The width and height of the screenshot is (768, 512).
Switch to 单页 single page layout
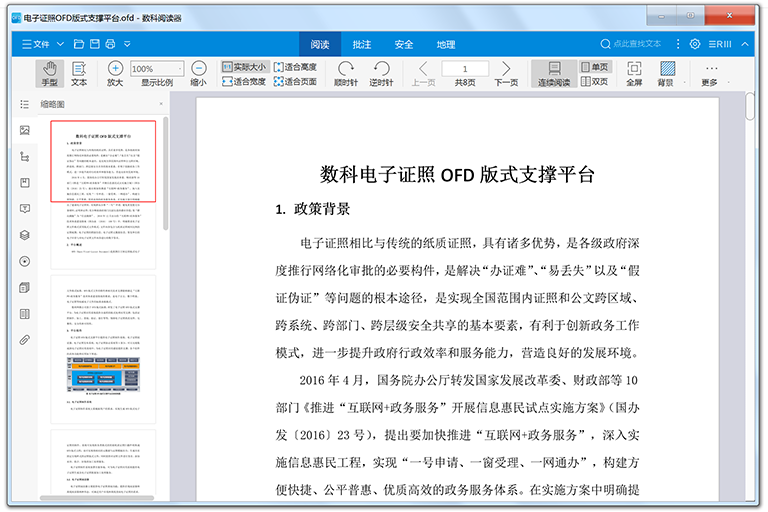(593, 66)
